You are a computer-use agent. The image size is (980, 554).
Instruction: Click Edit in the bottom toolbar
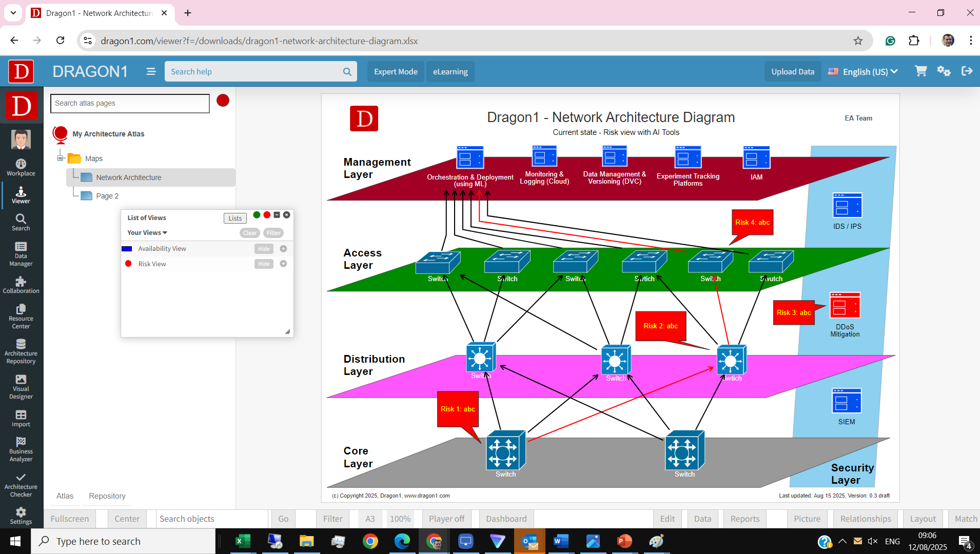pos(668,519)
